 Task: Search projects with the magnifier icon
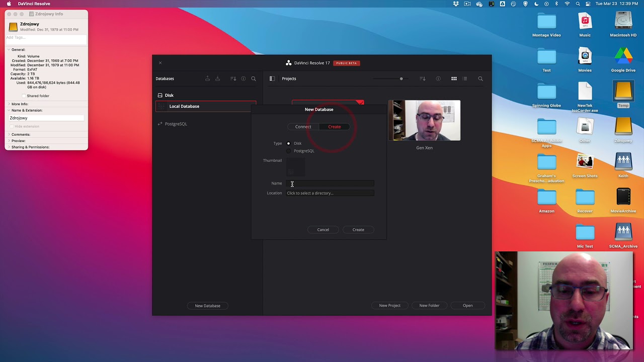480,78
